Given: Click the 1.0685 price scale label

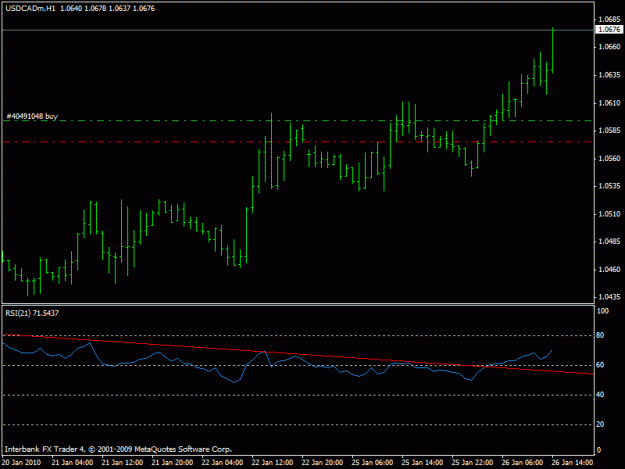Looking at the screenshot, I should (609, 19).
